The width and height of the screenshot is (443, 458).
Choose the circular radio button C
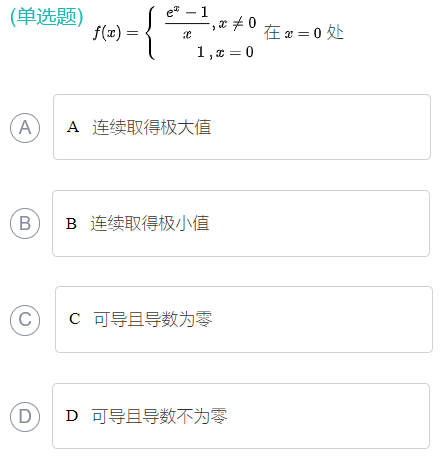(25, 320)
